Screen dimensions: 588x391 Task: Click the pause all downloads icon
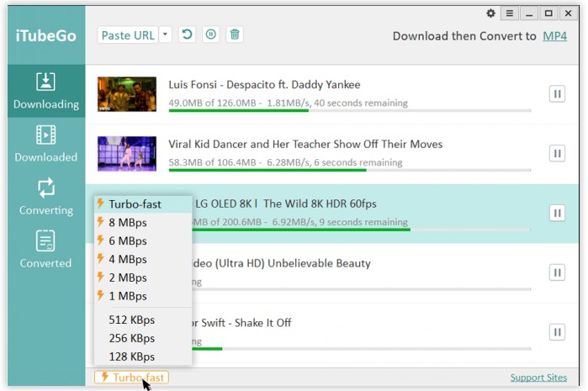[x=211, y=34]
